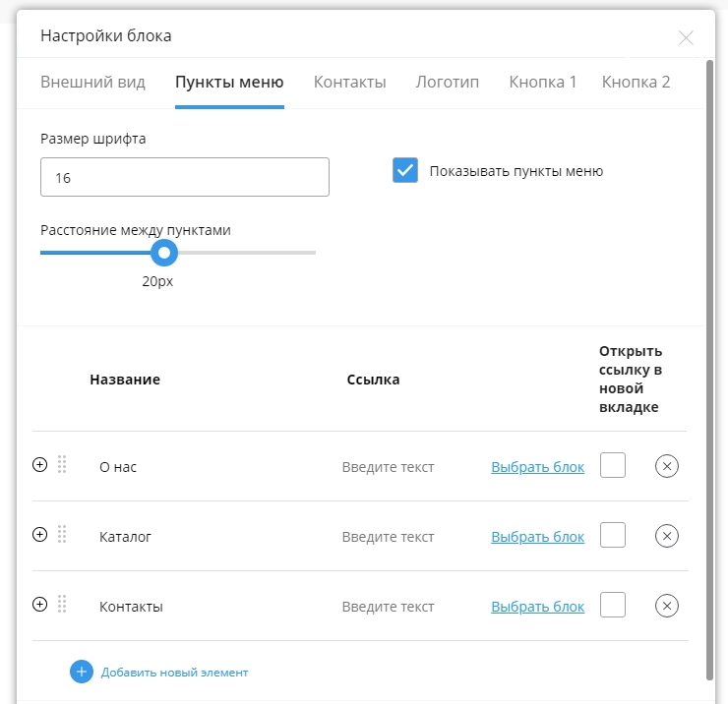
Task: Expand the 'О нас' row plus icon
Action: [x=39, y=465]
